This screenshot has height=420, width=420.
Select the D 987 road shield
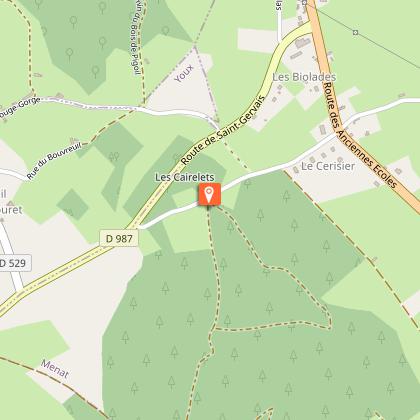[x=119, y=239]
